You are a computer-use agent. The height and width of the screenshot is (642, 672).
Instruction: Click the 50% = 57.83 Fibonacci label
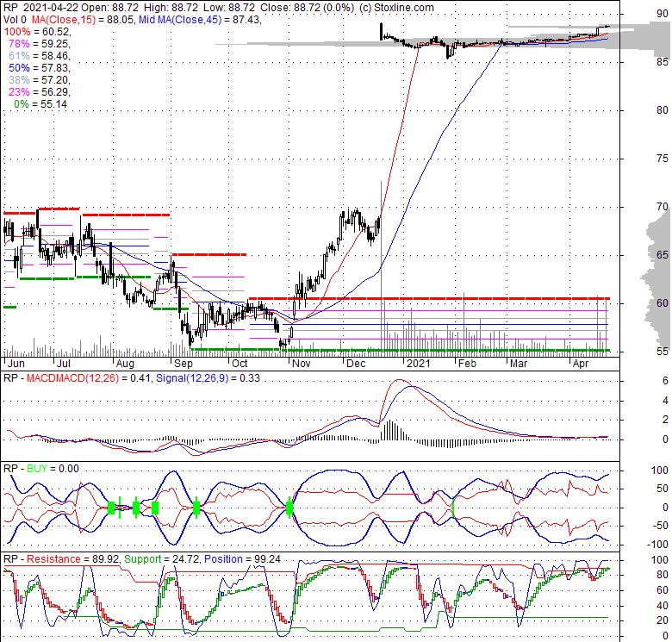point(40,68)
